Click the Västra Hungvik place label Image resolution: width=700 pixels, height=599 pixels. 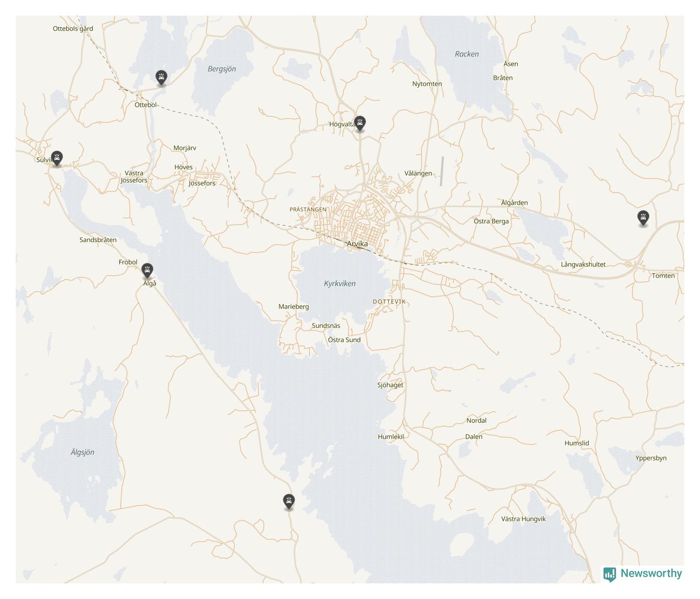coord(523,519)
